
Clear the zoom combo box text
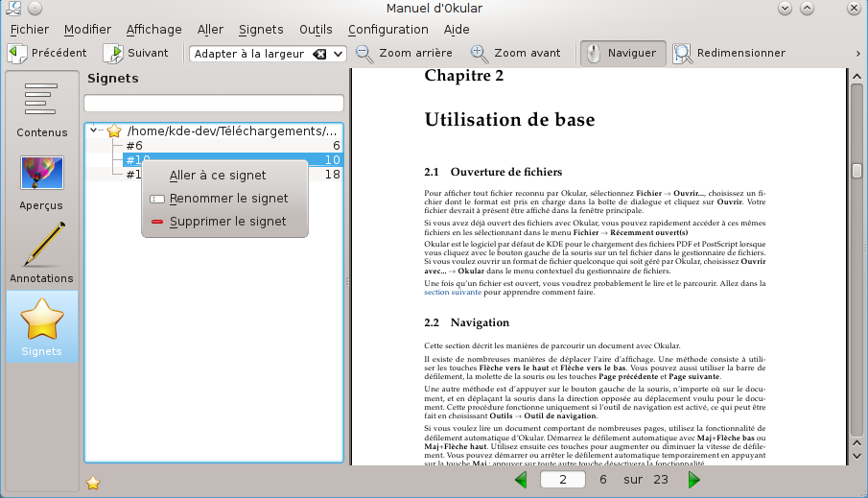click(x=319, y=54)
